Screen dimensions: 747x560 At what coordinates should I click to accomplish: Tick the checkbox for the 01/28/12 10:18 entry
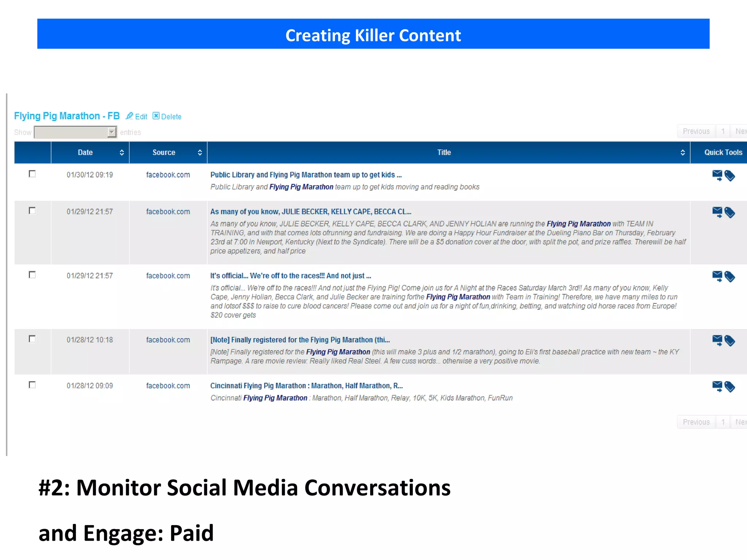[x=32, y=339]
